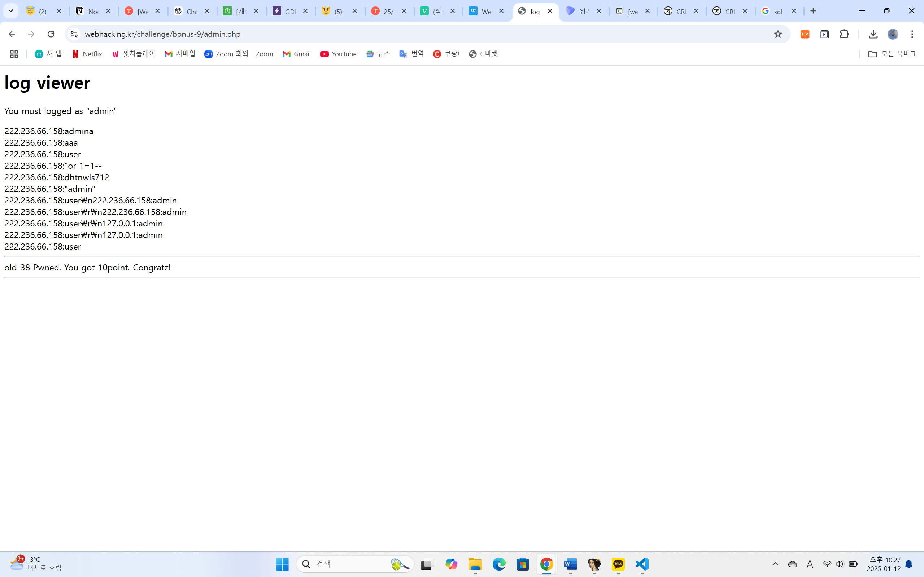This screenshot has height=577, width=924.
Task: Click the site information icon in address bar
Action: point(74,34)
